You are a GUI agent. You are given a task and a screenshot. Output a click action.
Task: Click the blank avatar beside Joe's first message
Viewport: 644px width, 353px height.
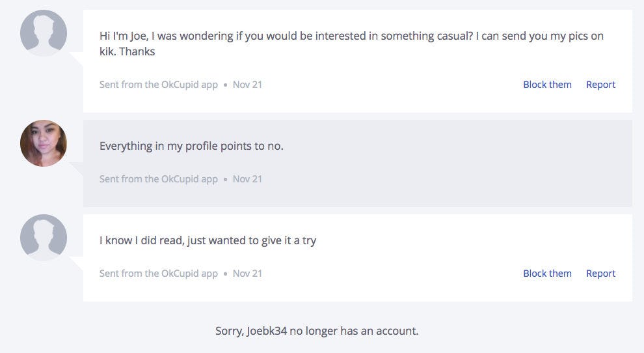tap(44, 33)
